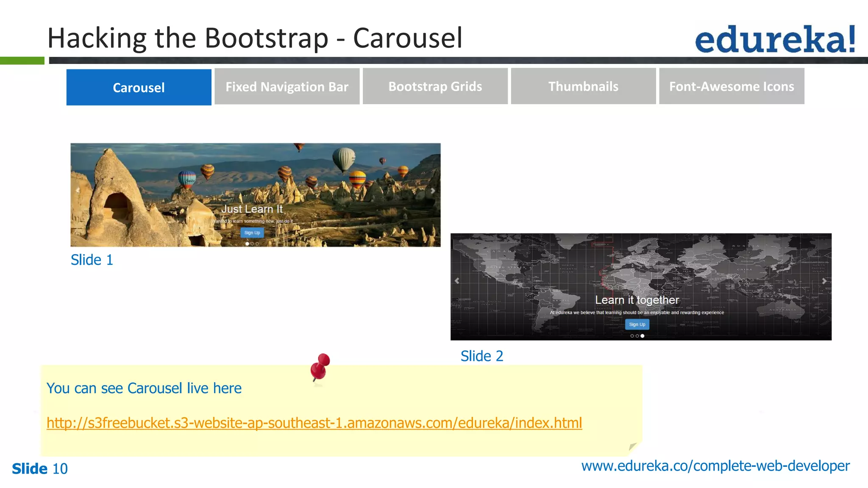868x488 pixels.
Task: Click filled indicator dot on balloon carousel
Action: click(248, 244)
